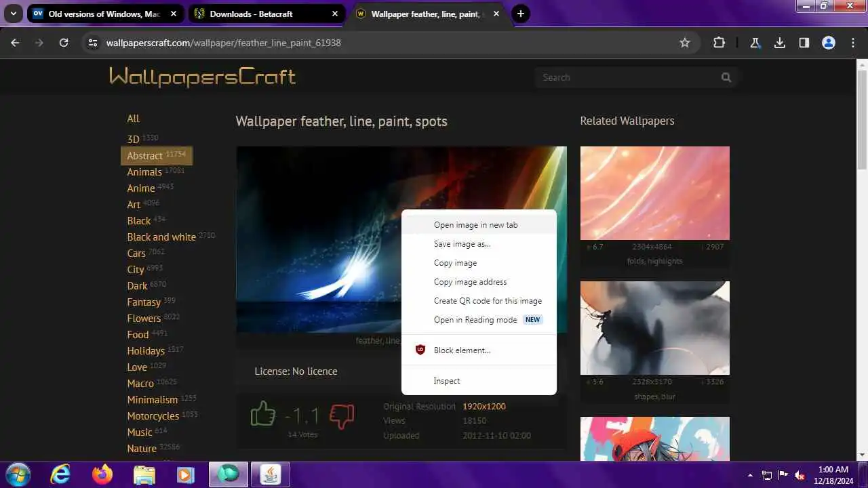868x488 pixels.
Task: Switch to Downloads - Betacraft tab
Action: (266, 14)
